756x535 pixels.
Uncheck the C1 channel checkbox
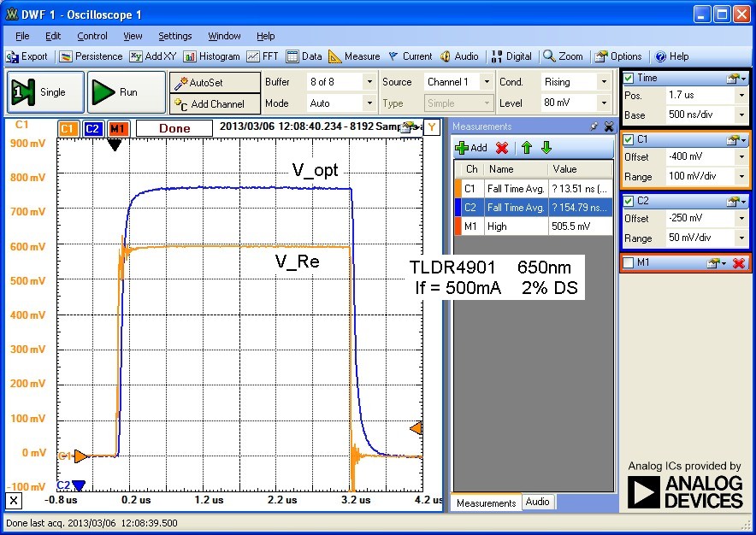tap(629, 139)
